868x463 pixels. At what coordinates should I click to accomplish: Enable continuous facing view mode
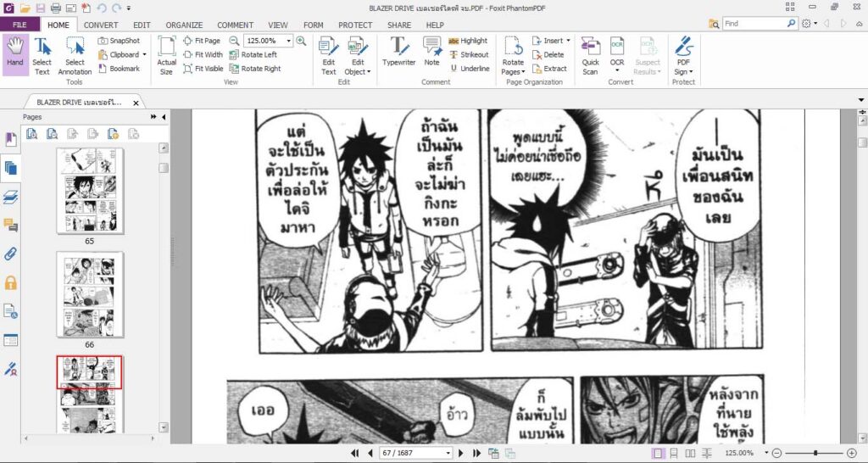706,453
